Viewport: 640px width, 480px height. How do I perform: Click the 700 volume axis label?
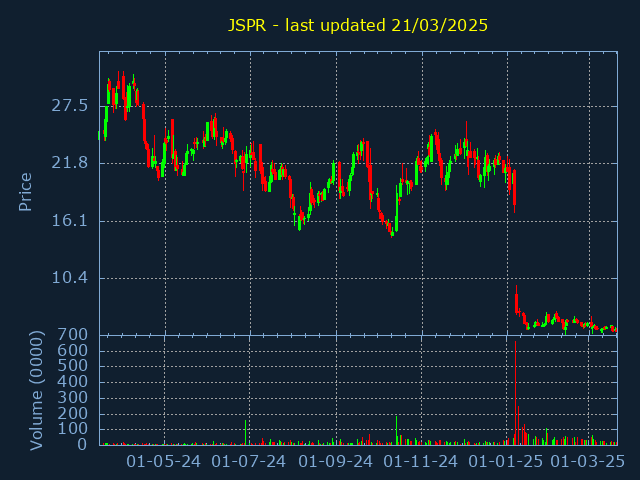pos(73,335)
